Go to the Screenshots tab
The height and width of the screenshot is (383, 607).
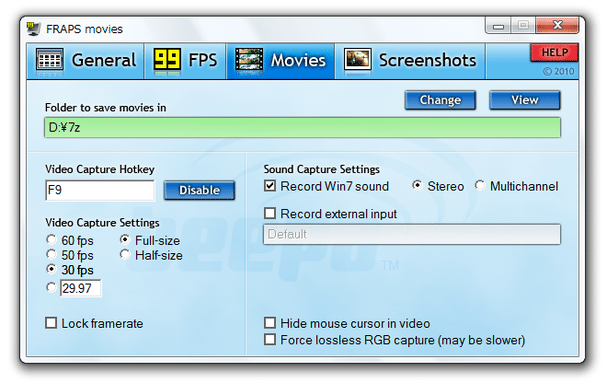(410, 61)
